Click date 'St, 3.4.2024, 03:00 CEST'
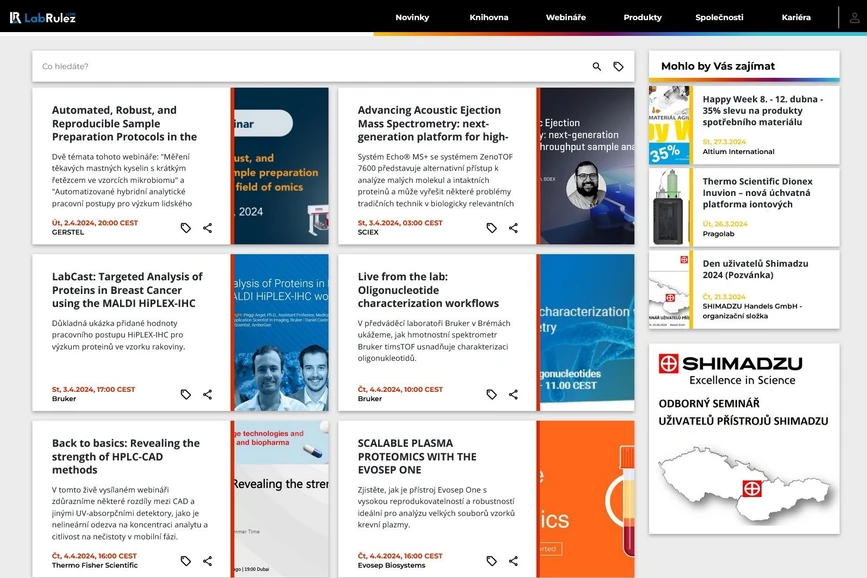The height and width of the screenshot is (578, 867). [x=400, y=223]
